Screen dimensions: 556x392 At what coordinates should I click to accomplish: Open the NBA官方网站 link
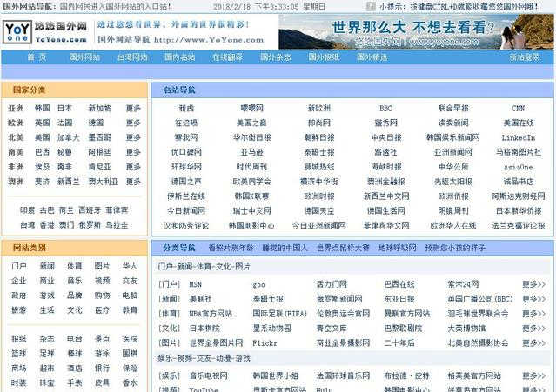(x=211, y=314)
